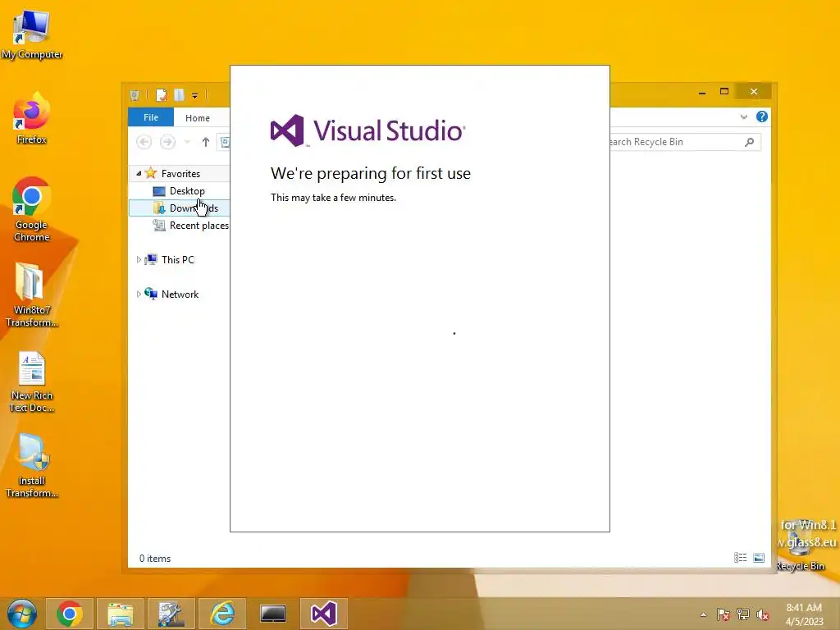Select Network in navigation pane
This screenshot has width=840, height=630.
pos(180,294)
